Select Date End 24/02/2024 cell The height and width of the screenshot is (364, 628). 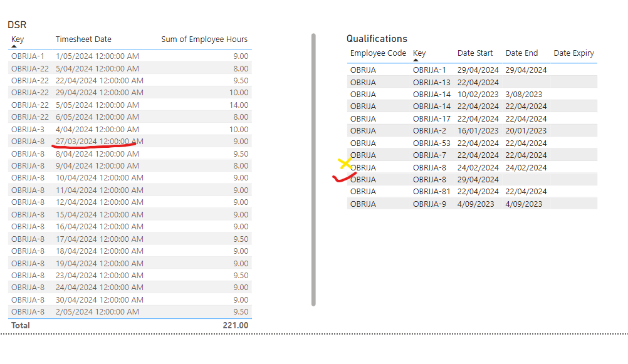(526, 168)
